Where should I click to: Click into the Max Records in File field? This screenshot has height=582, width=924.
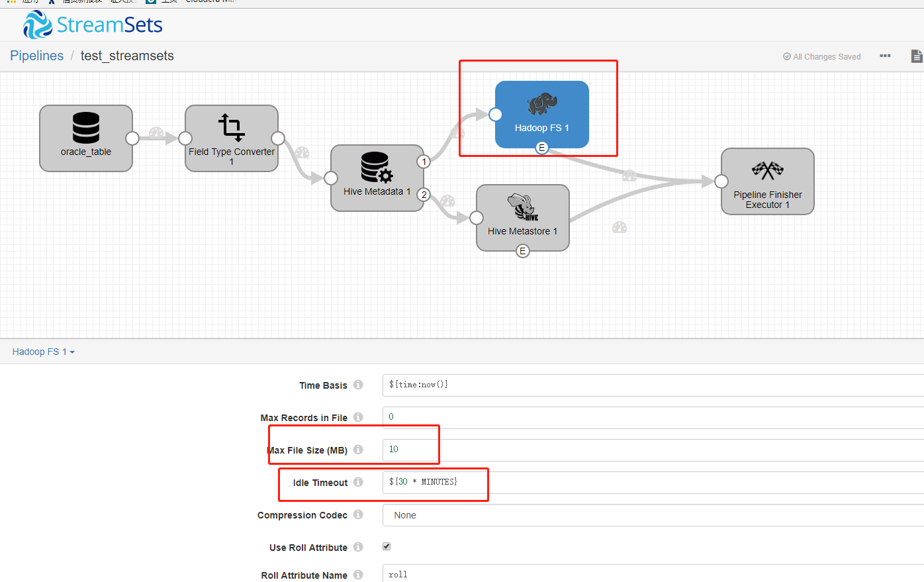point(653,417)
